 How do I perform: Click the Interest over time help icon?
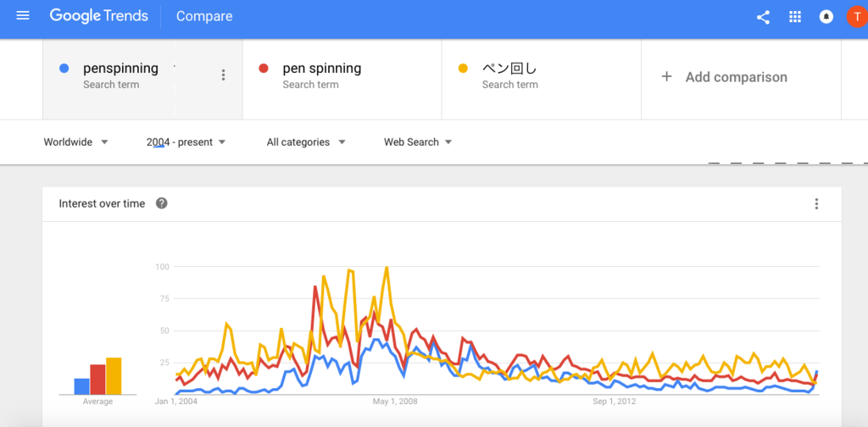coord(162,203)
